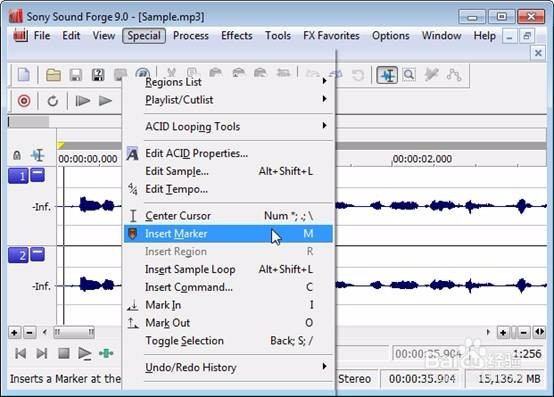Click the Mark In arrow icon

(x=133, y=305)
